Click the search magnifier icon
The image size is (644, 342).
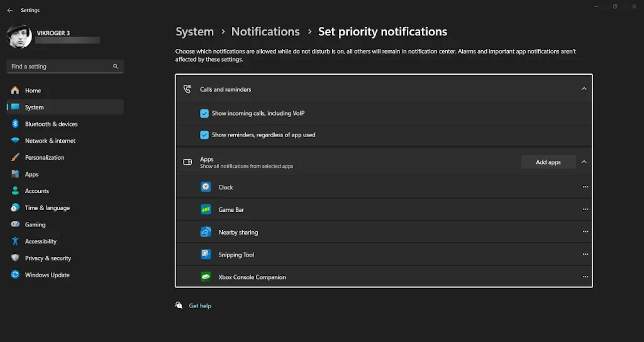tap(115, 66)
